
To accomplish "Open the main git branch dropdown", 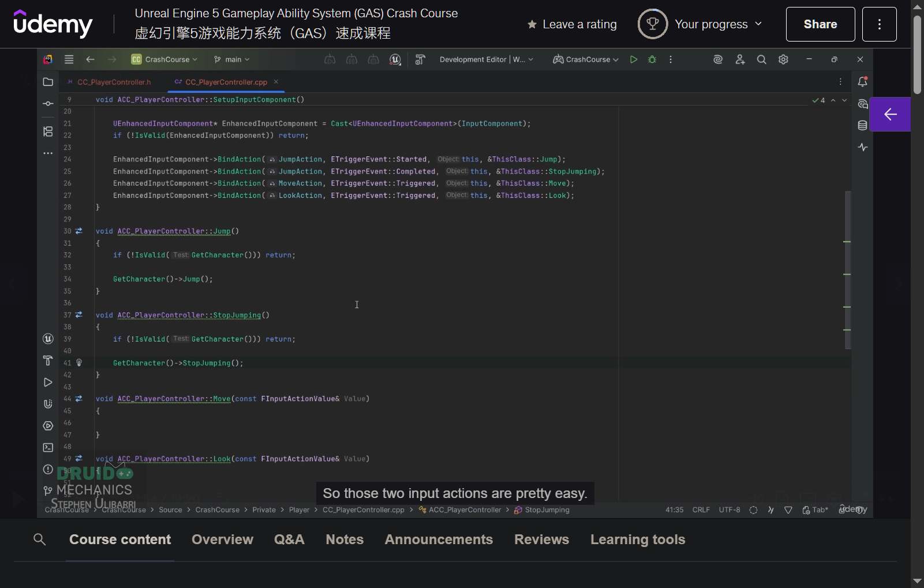I will (x=231, y=59).
